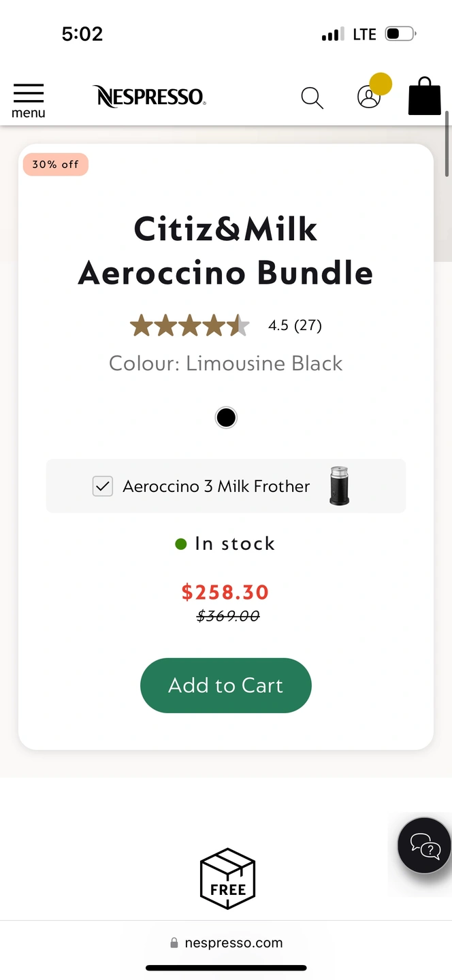Tap the Citiz&Milk Aeroccino Bundle title
The image size is (452, 980).
point(226,250)
